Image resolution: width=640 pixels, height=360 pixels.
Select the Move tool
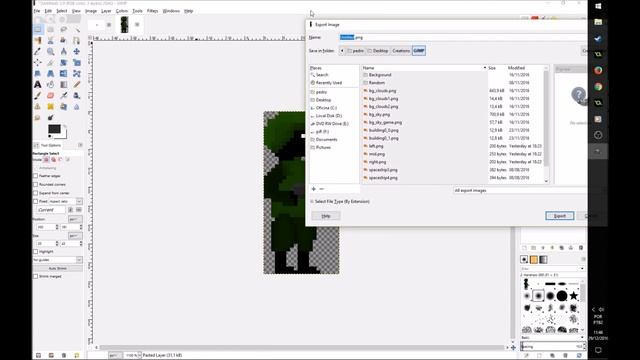[77, 51]
